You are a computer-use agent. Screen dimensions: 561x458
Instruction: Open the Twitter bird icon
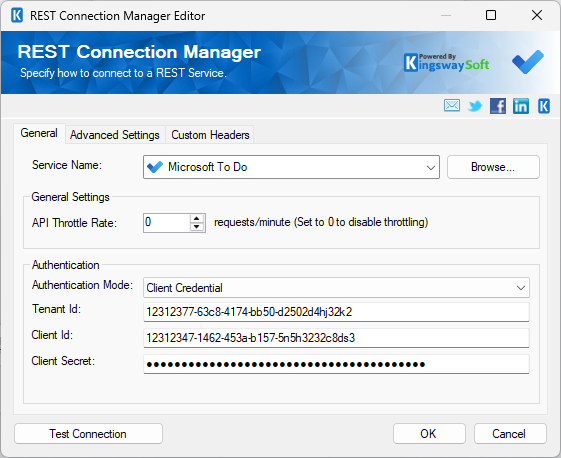tap(475, 106)
